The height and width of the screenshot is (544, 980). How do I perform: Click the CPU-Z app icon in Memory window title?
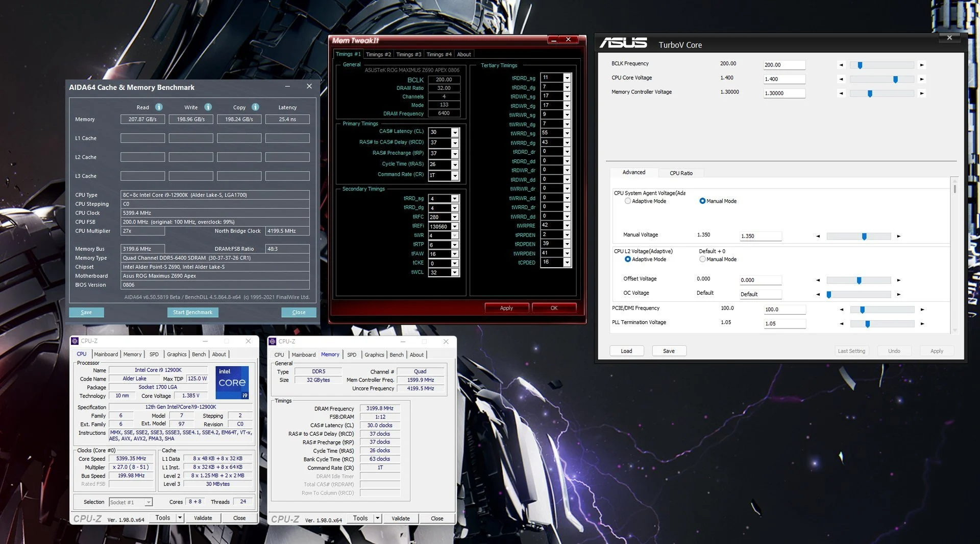[273, 341]
